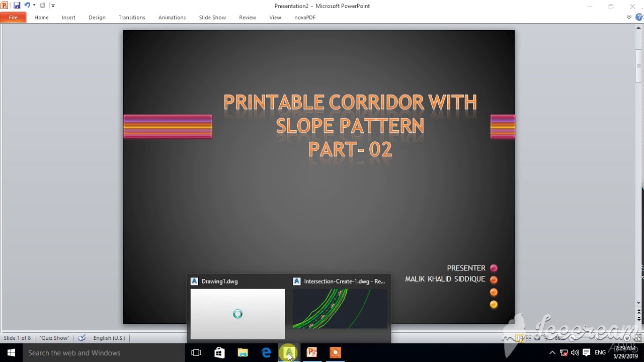Click the volume speaker tray icon

575,353
